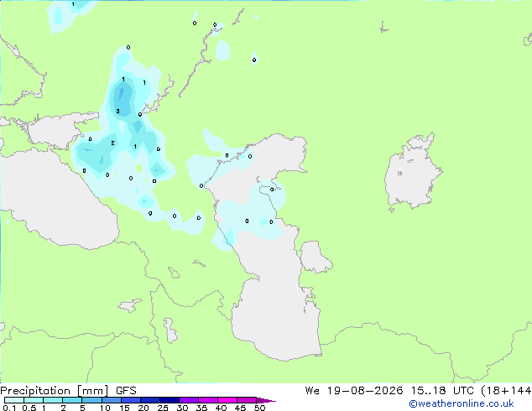Click the '40' legend scale label
The width and height of the screenshot is (532, 411).
pos(221,408)
